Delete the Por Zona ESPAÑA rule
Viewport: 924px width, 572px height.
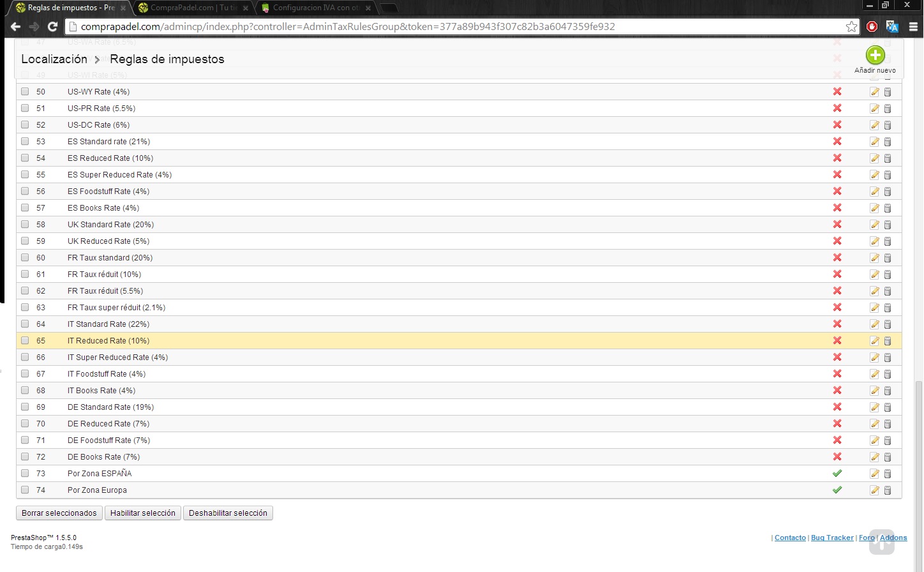(888, 474)
